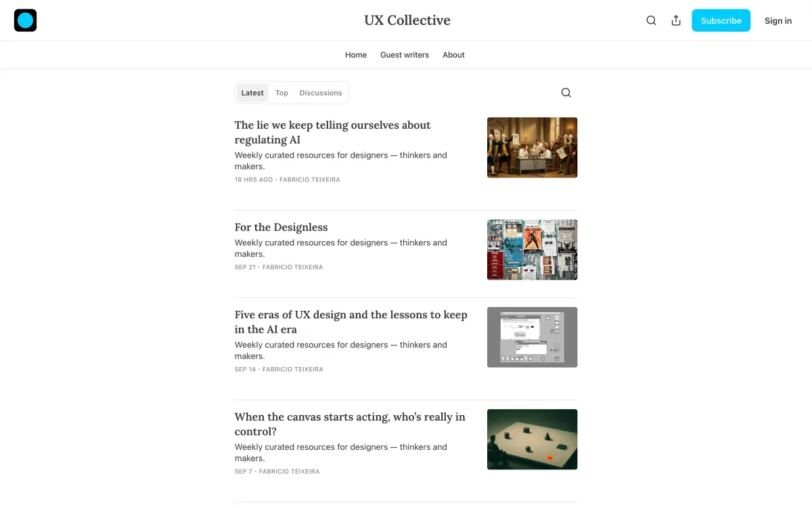Click the subtitle under 'Five eras of UX design'
The image size is (812, 508).
(x=341, y=350)
